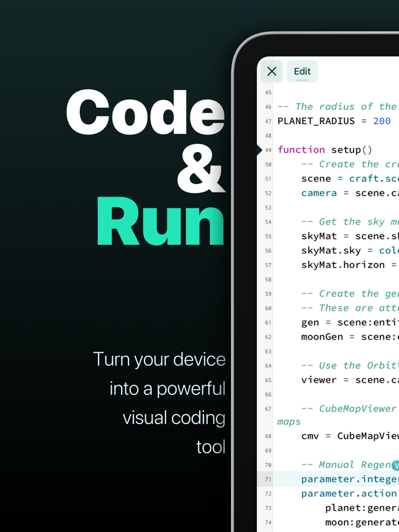Tap line number 47 in the gutter
This screenshot has height=532, width=399.
pyautogui.click(x=267, y=122)
